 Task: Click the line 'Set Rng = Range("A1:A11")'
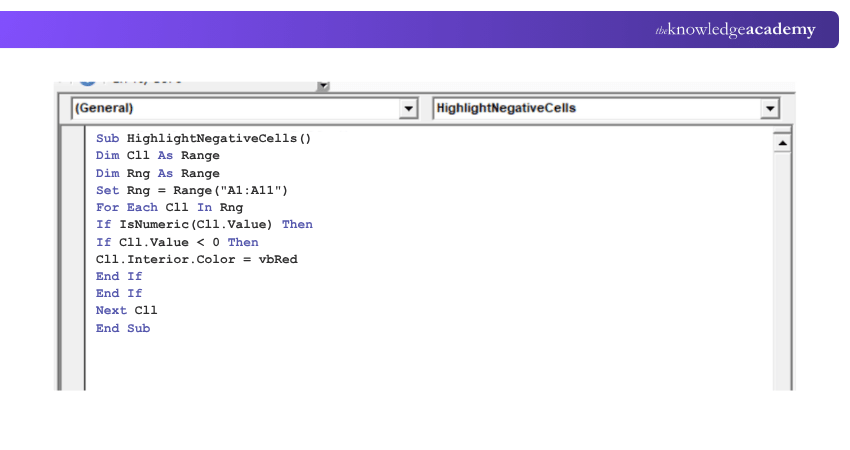tap(192, 190)
